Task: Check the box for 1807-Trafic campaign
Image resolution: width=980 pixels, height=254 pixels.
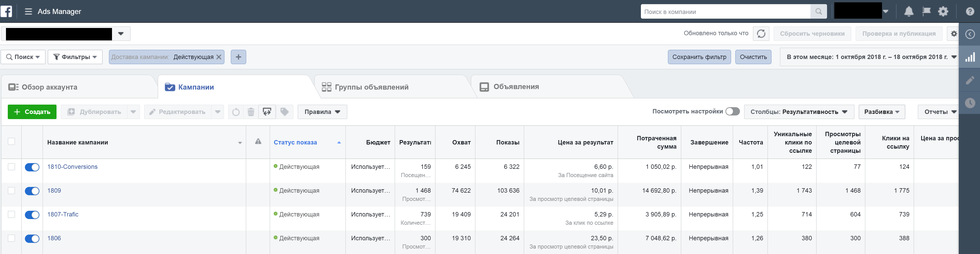Action: tap(11, 214)
